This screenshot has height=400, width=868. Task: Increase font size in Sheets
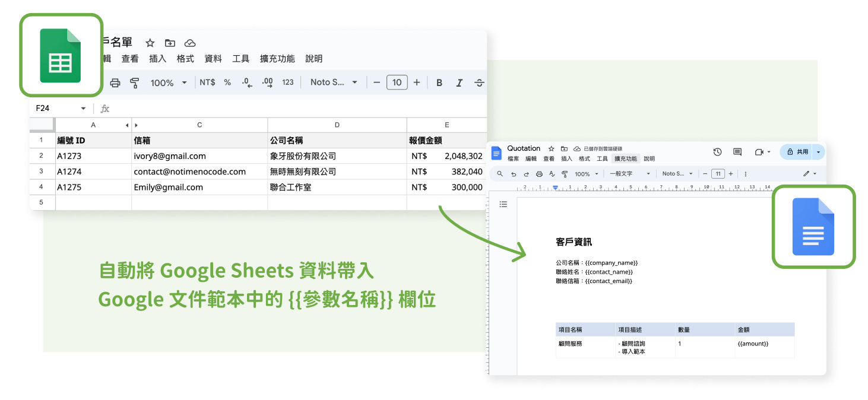tap(417, 82)
